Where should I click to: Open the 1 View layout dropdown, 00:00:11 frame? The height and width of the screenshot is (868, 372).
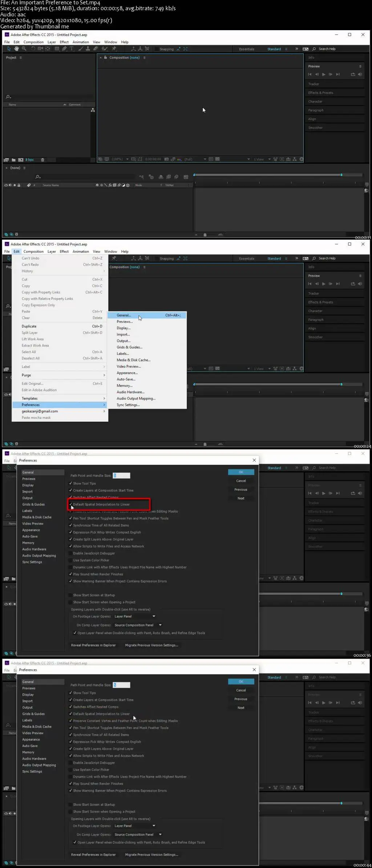pyautogui.click(x=262, y=159)
